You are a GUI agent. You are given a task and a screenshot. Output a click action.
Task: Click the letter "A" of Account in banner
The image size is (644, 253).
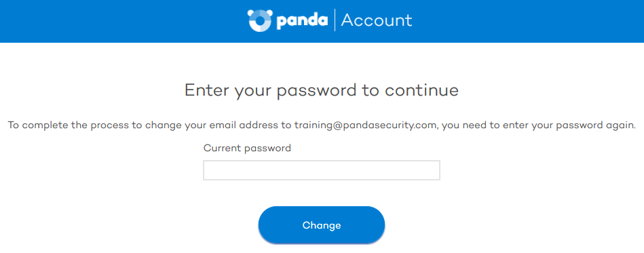(347, 20)
